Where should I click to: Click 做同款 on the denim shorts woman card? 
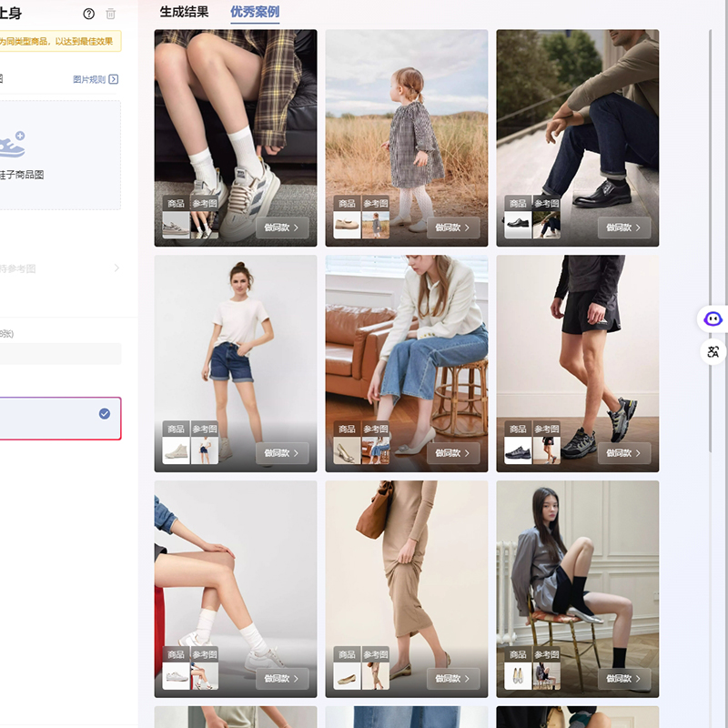click(282, 453)
